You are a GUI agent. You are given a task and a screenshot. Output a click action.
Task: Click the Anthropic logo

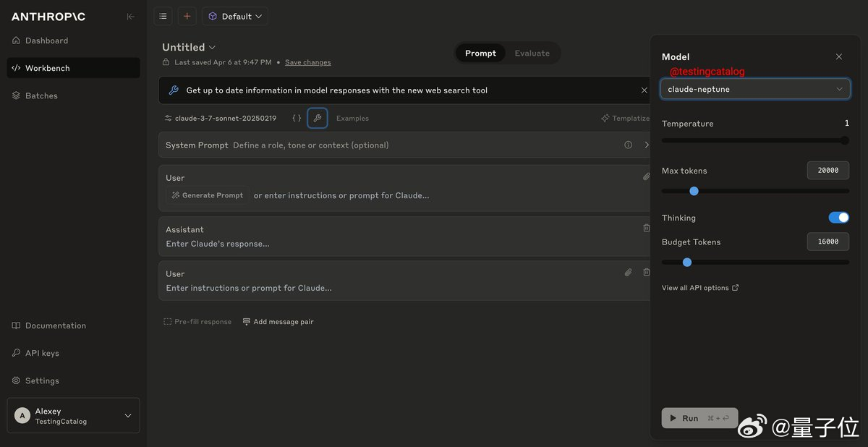point(48,17)
